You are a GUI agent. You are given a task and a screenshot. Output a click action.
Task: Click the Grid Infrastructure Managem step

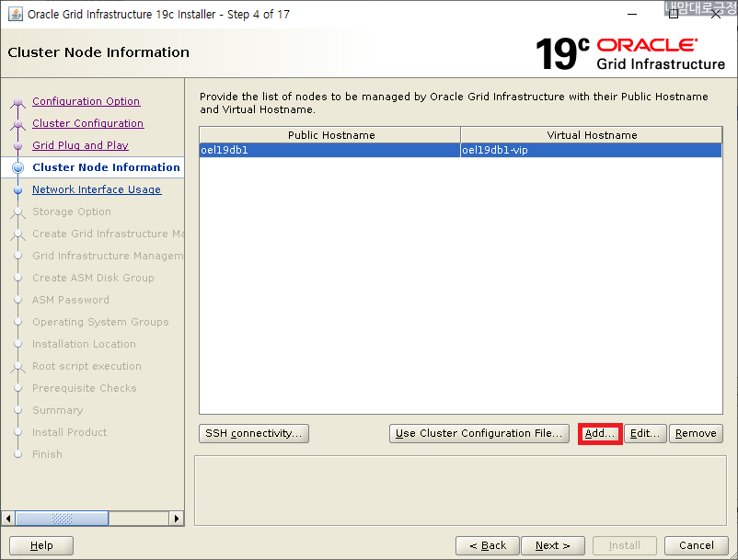(x=109, y=256)
